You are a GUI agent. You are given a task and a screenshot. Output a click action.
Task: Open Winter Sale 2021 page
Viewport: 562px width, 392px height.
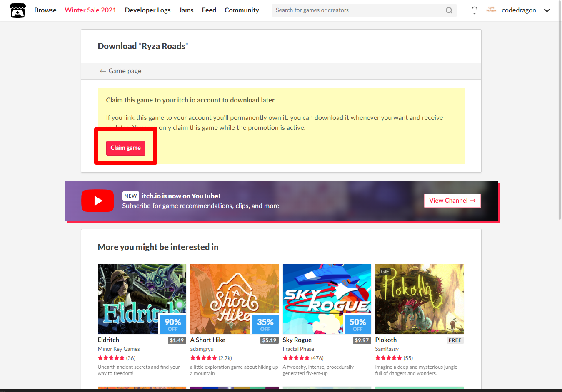point(90,10)
